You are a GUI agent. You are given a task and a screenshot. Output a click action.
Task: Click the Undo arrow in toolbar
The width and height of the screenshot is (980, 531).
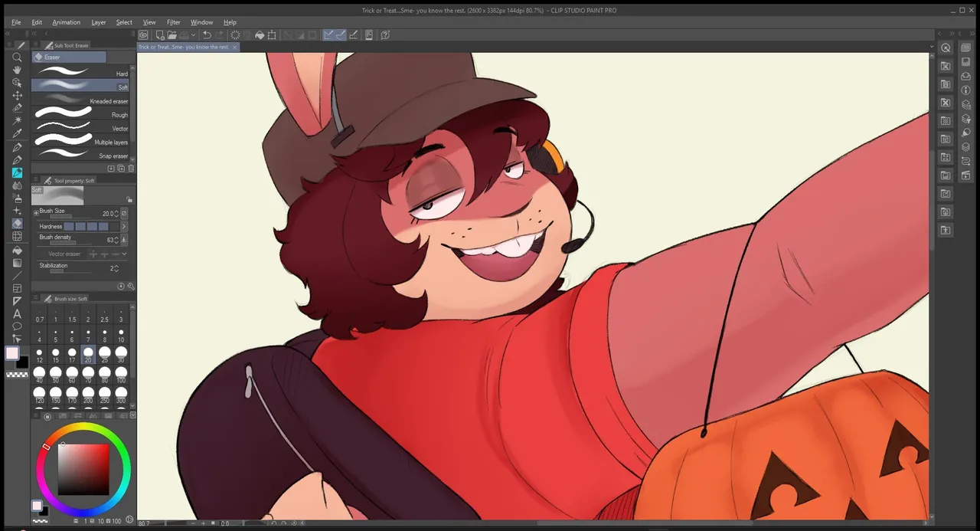pos(207,35)
